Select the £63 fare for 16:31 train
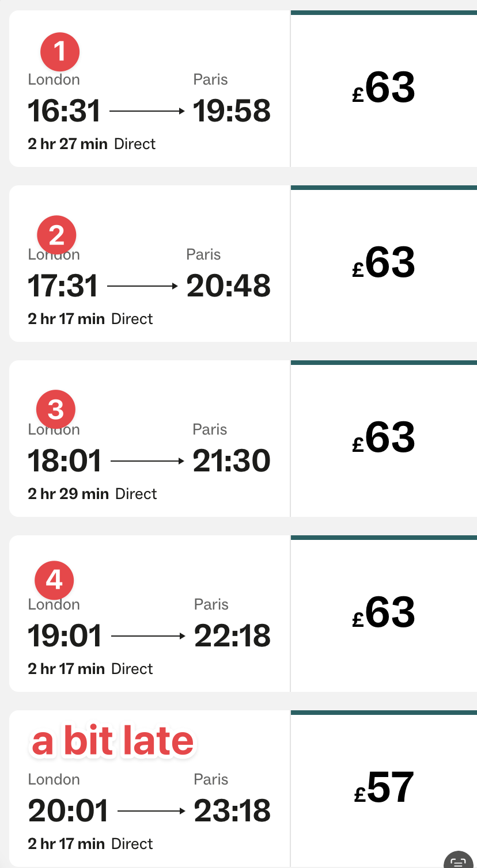This screenshot has width=477, height=868. click(x=384, y=89)
